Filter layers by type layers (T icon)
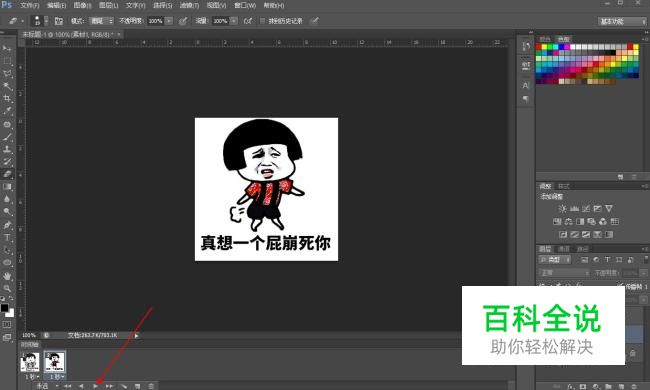This screenshot has height=390, width=650. (x=607, y=260)
